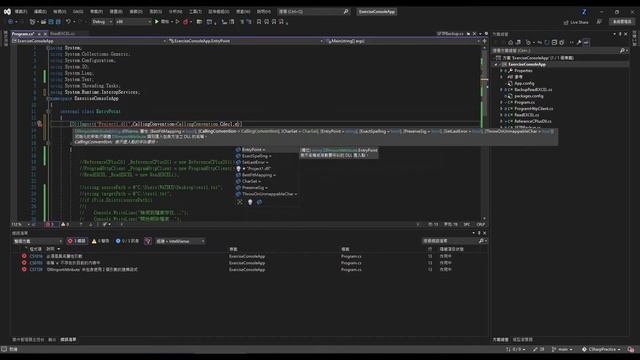Open the first menu bar item beside the logo
This screenshot has width=640, height=360.
click(21, 11)
